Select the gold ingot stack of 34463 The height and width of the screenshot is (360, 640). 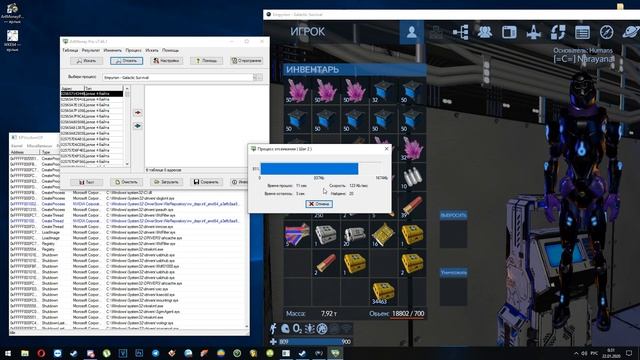tap(383, 292)
